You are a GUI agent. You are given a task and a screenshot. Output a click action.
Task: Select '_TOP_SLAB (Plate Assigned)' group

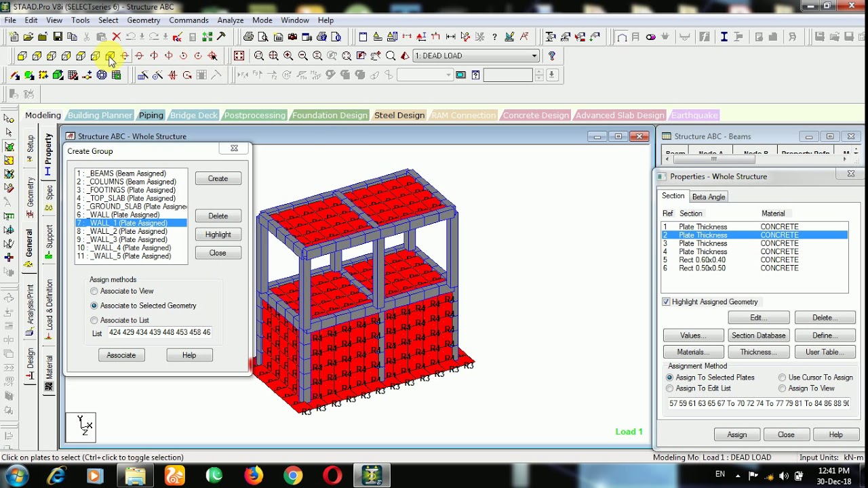click(132, 198)
